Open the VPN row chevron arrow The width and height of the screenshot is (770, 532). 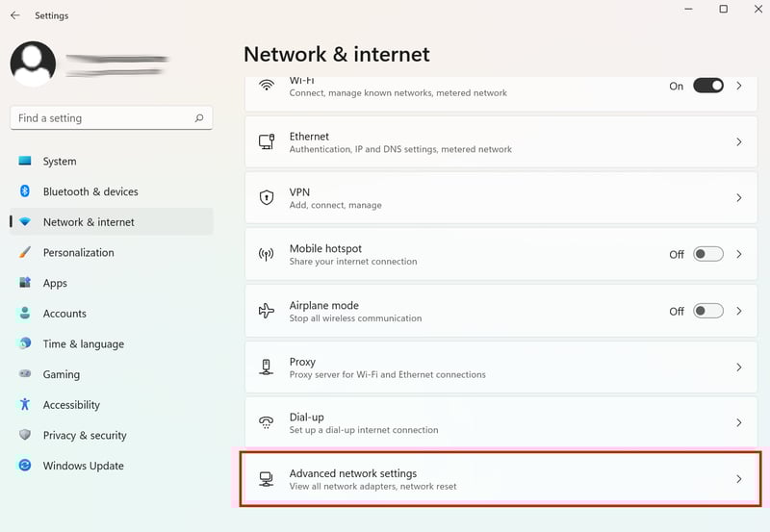click(739, 198)
